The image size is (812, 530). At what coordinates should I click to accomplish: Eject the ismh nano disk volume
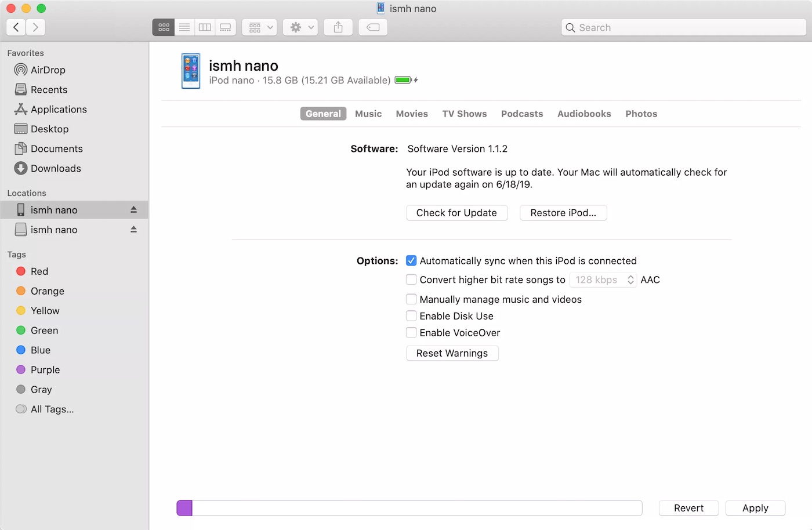133,230
